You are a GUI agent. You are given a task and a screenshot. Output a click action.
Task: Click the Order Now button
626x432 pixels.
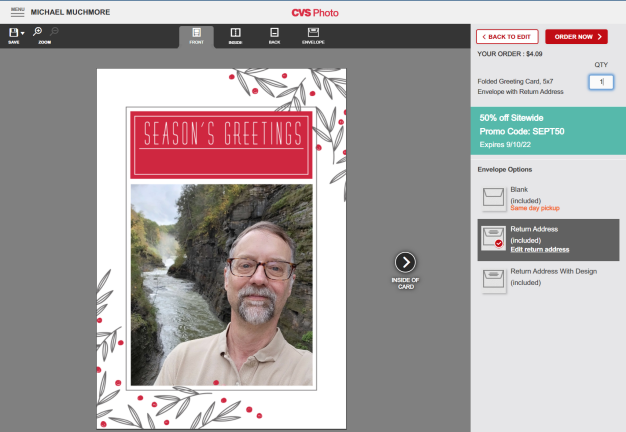(x=576, y=37)
